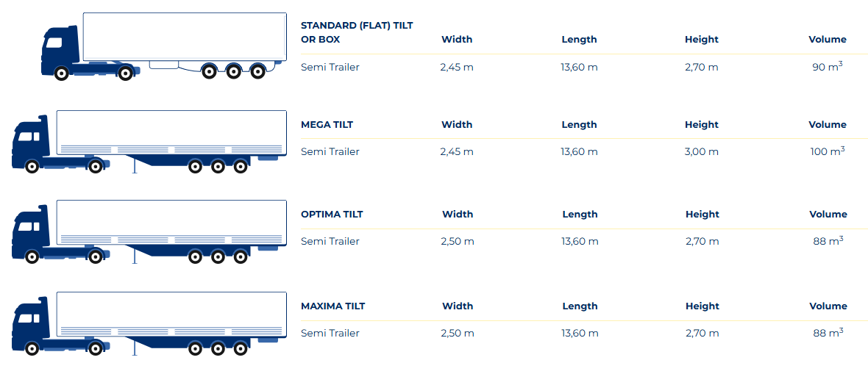Screen dimensions: 868x374
Task: Click the Mega Tilt 100 m³ volume value
Action: 828,151
